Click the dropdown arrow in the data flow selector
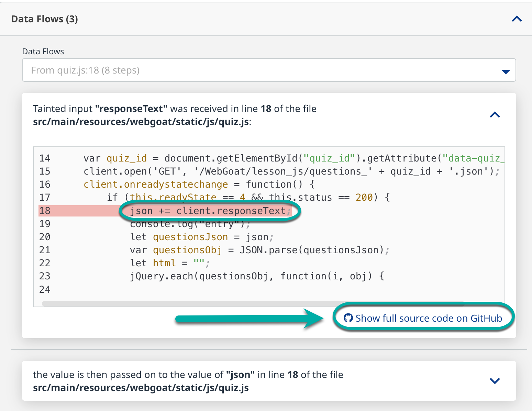This screenshot has height=411, width=532. click(x=505, y=71)
